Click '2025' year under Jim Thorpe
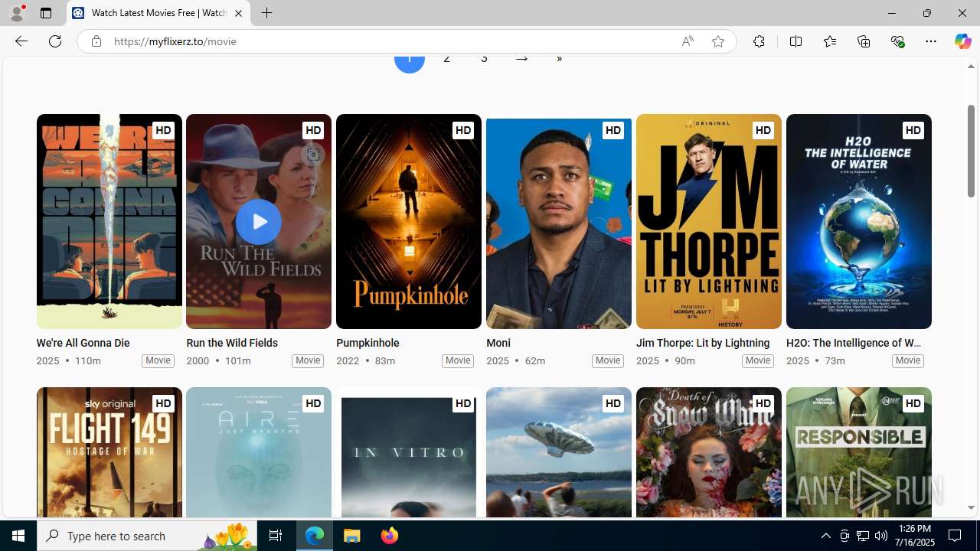 pos(648,360)
